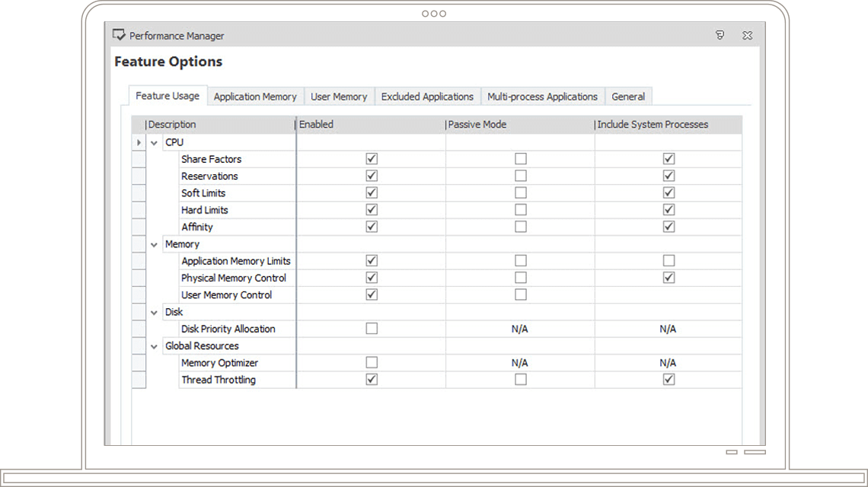Check Passive Mode for User Memory Control
The height and width of the screenshot is (487, 868).
click(520, 294)
